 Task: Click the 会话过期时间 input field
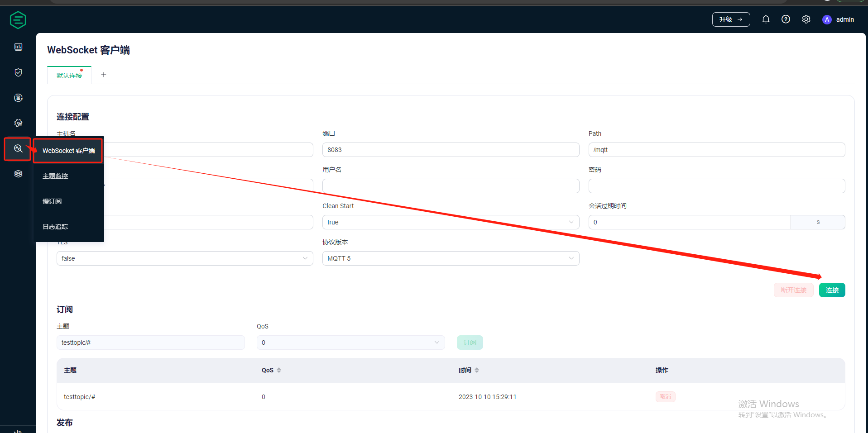tap(689, 222)
